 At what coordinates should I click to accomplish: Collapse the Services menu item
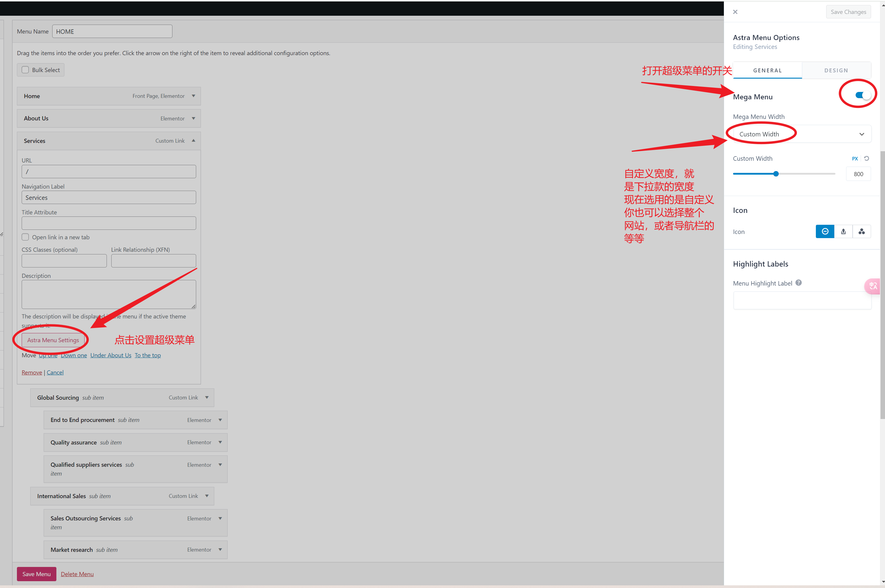point(193,141)
